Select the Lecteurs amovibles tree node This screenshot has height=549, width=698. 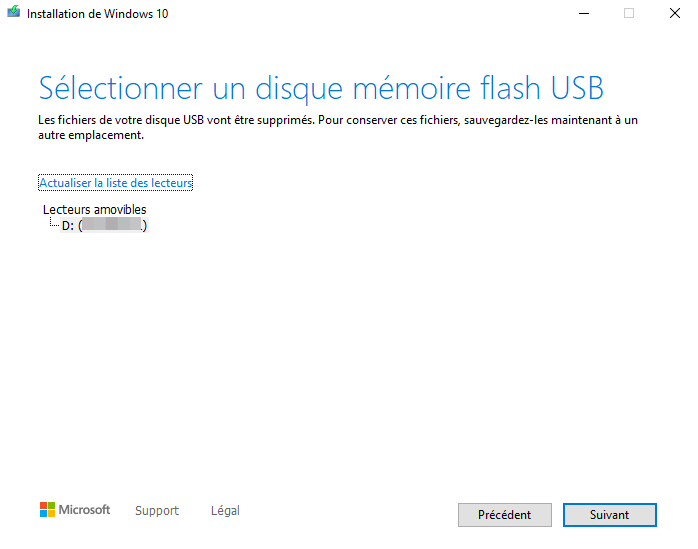pyautogui.click(x=94, y=210)
